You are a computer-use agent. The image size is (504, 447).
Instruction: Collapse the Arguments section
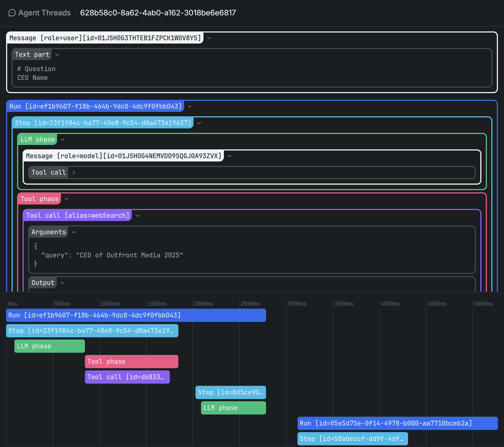pyautogui.click(x=73, y=232)
